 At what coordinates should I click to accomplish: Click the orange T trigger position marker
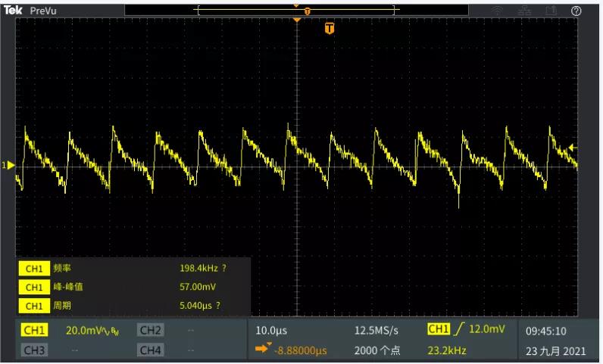pyautogui.click(x=330, y=28)
